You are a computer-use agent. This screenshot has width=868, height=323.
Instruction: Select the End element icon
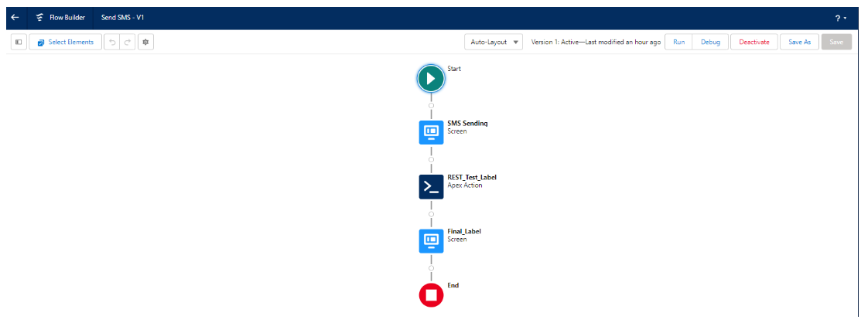tap(431, 295)
